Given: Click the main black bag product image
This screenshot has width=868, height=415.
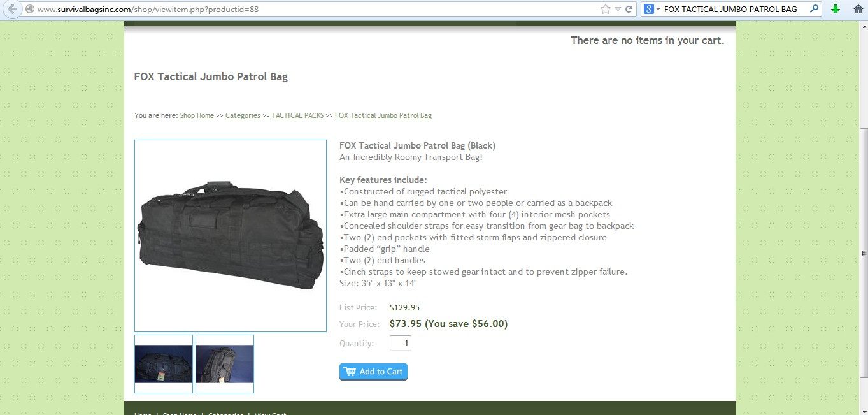Looking at the screenshot, I should [230, 236].
